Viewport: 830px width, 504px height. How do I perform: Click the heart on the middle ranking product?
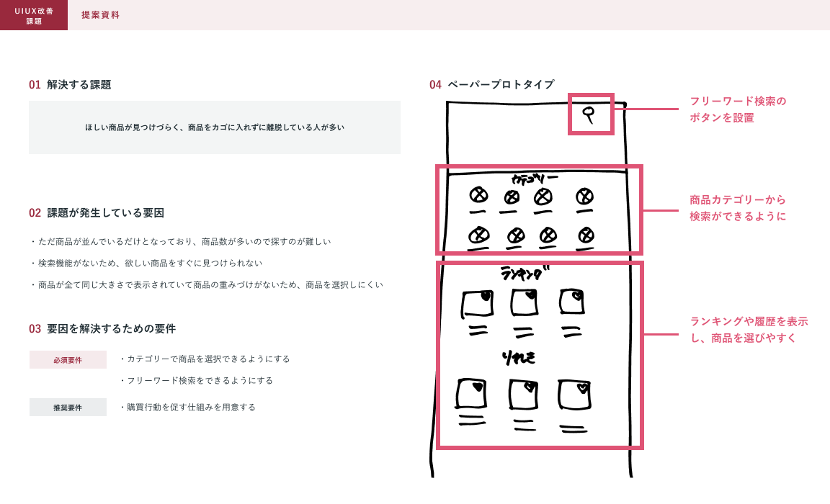point(531,294)
